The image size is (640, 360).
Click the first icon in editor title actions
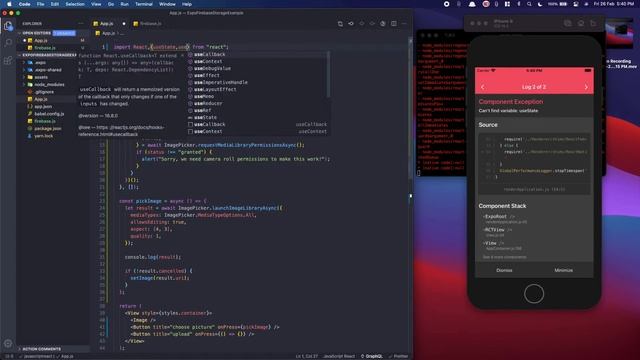340,24
